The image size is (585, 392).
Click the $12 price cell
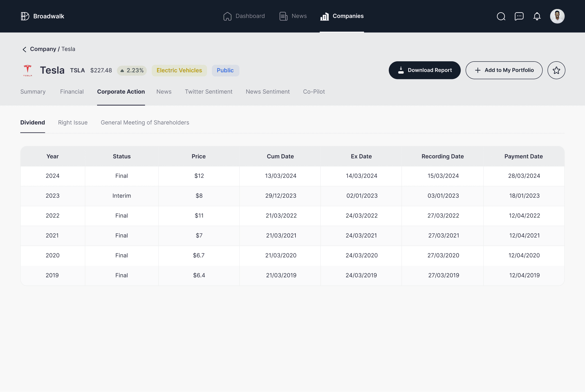[199, 176]
